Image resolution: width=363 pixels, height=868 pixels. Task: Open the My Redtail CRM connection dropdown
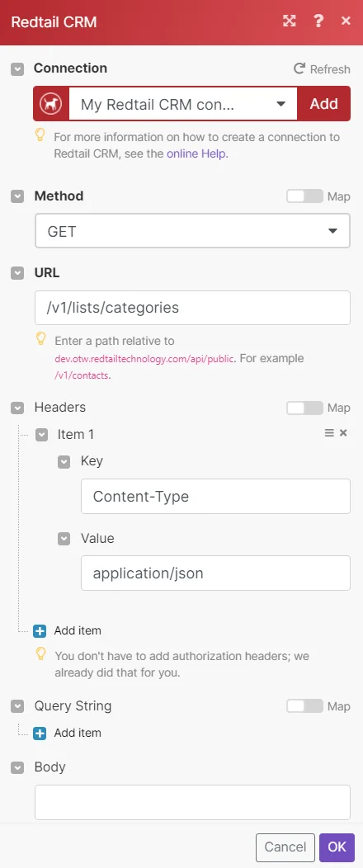coord(183,103)
